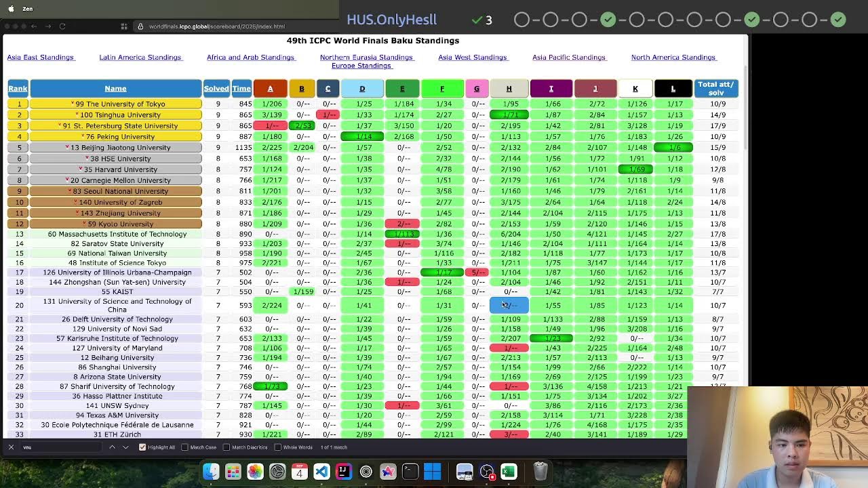Open the Northern Eurasia Standings link

pyautogui.click(x=366, y=58)
